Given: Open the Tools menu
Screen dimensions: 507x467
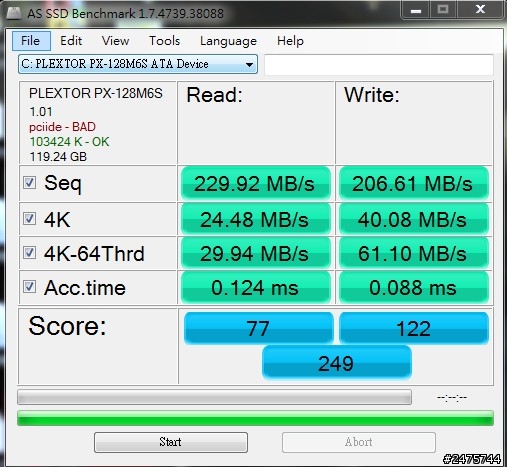Looking at the screenshot, I should click(164, 41).
